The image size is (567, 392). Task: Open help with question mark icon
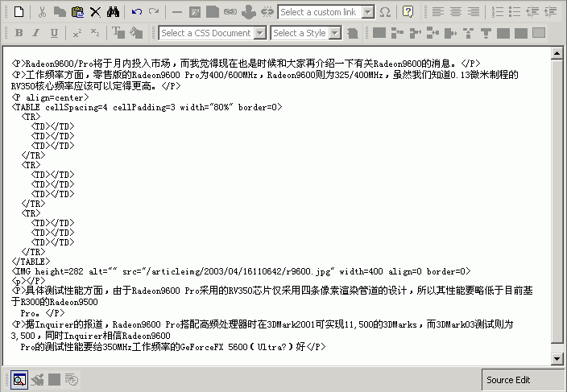(408, 12)
